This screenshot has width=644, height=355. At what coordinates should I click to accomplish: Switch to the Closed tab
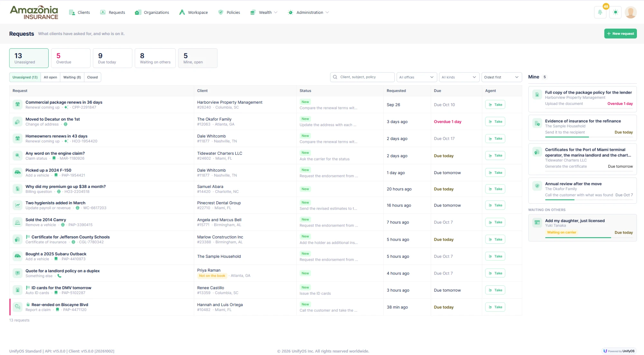92,77
